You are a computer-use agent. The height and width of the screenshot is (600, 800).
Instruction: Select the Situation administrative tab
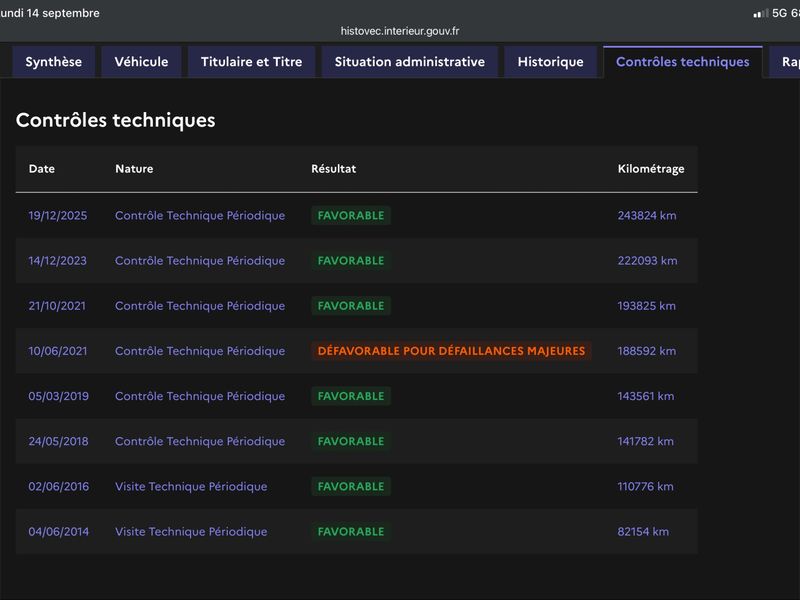tap(410, 62)
